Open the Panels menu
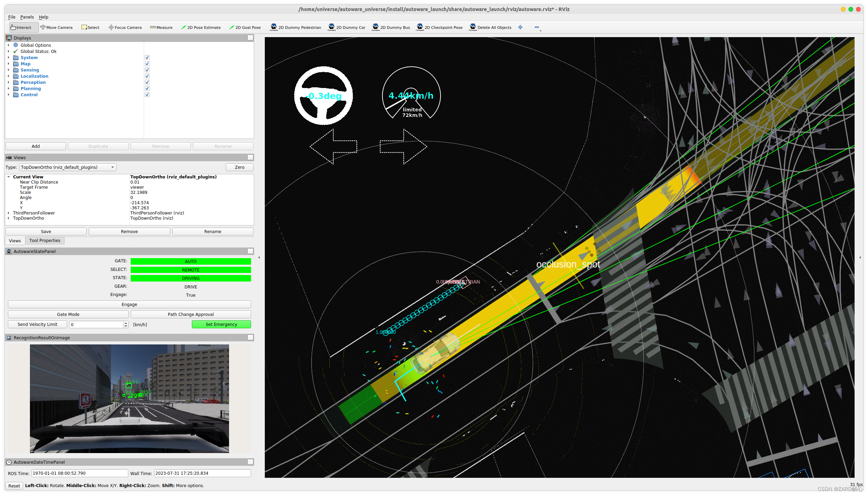This screenshot has height=495, width=868. point(26,17)
